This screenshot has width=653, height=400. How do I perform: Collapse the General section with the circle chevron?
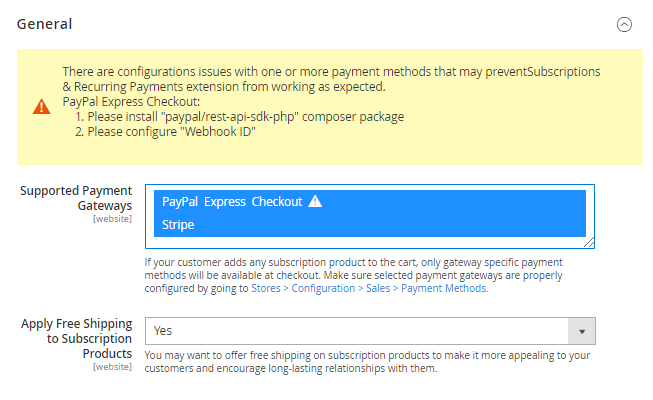tap(624, 25)
